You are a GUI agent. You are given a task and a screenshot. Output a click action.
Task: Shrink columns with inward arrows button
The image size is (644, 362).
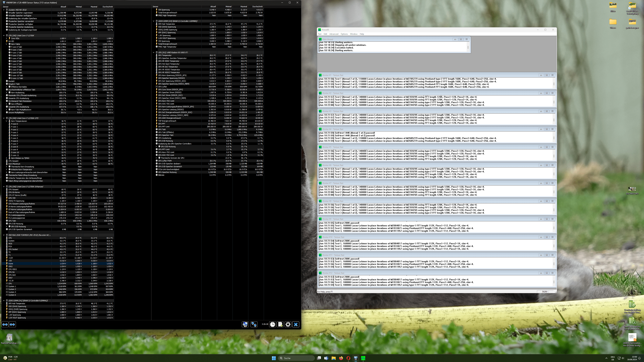pyautogui.click(x=12, y=324)
